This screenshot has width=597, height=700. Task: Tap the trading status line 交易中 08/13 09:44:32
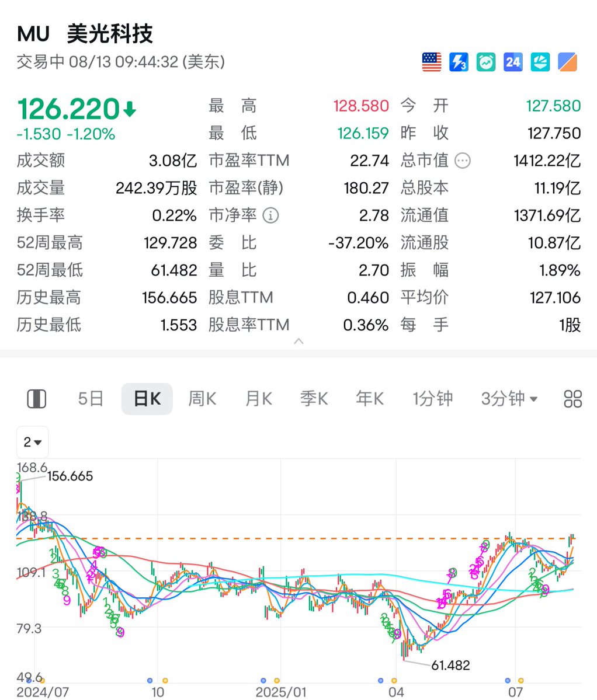(120, 62)
